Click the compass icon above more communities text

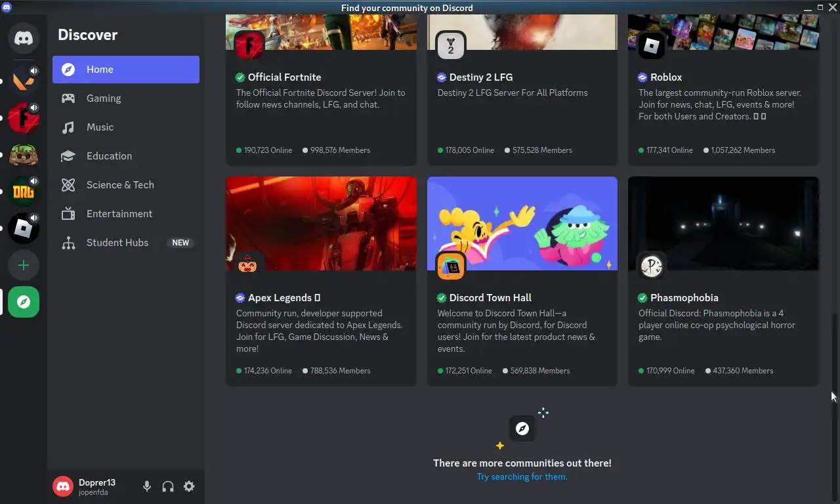pyautogui.click(x=522, y=429)
